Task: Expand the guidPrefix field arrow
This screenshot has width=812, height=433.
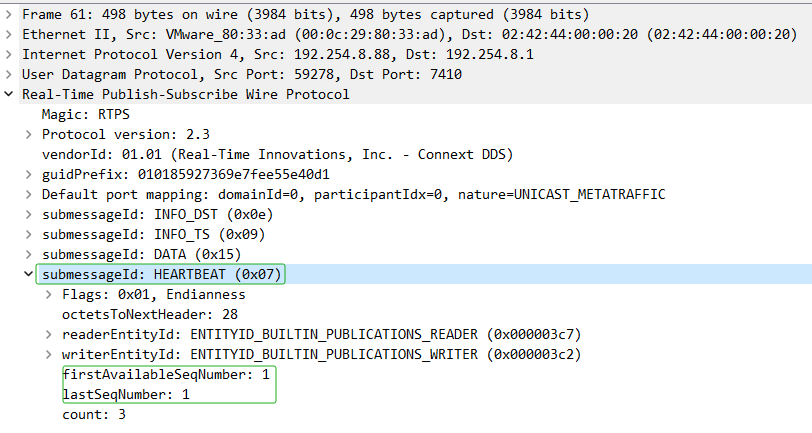Action: (30, 174)
